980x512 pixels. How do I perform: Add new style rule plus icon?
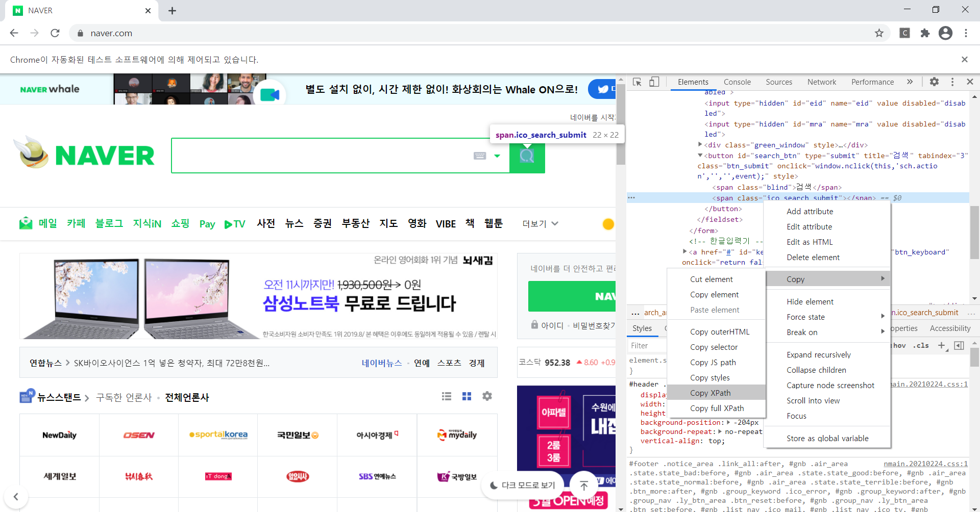pyautogui.click(x=942, y=345)
